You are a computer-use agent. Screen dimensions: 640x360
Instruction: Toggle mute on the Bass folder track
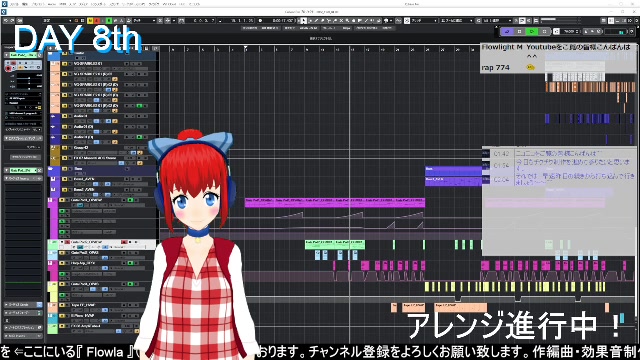pyautogui.click(x=64, y=169)
